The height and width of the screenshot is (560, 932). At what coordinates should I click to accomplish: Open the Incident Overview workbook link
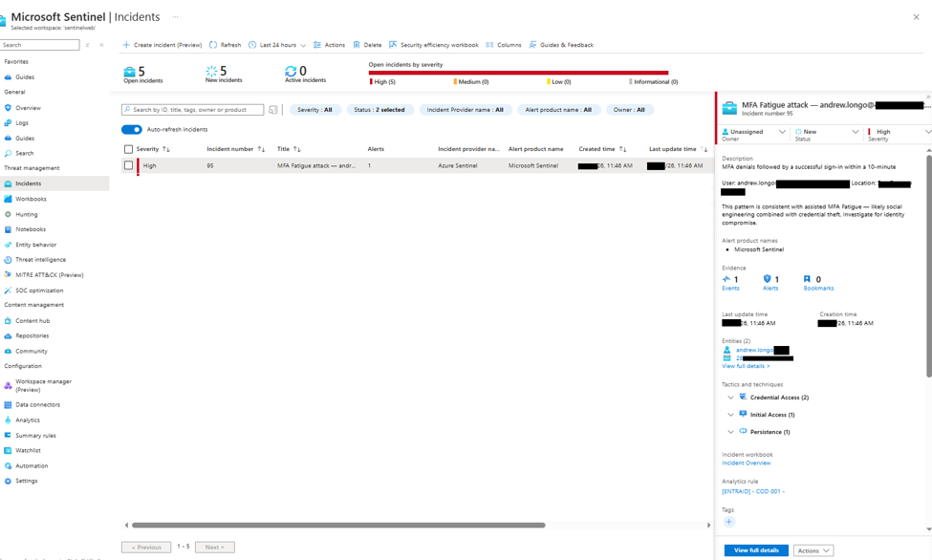point(746,463)
